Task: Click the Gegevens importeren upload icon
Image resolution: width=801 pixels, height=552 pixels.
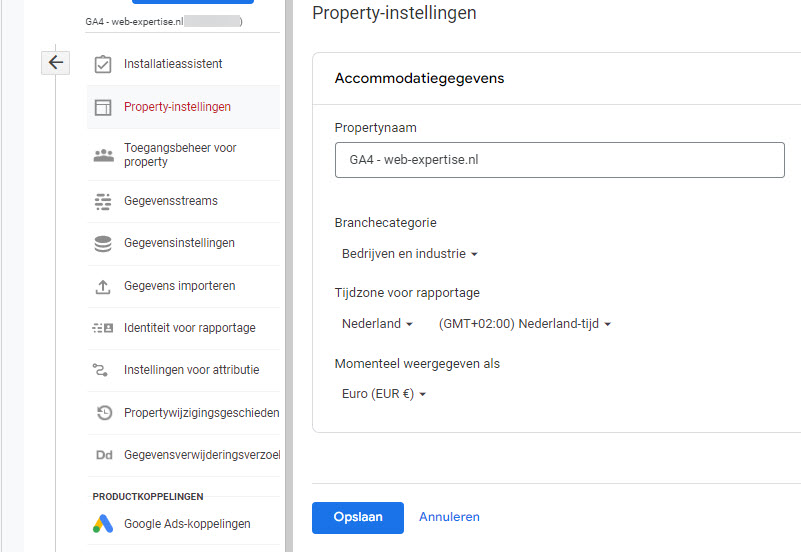Action: (103, 286)
